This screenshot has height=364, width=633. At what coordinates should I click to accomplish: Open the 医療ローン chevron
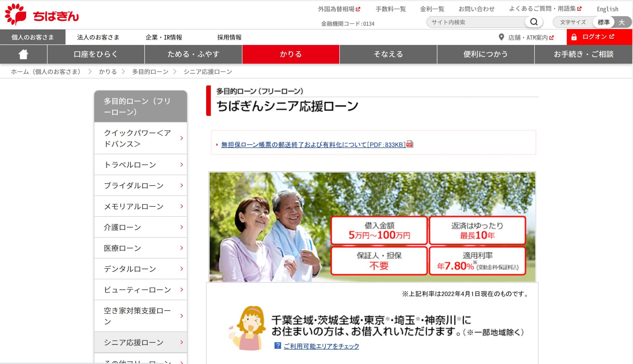click(182, 248)
